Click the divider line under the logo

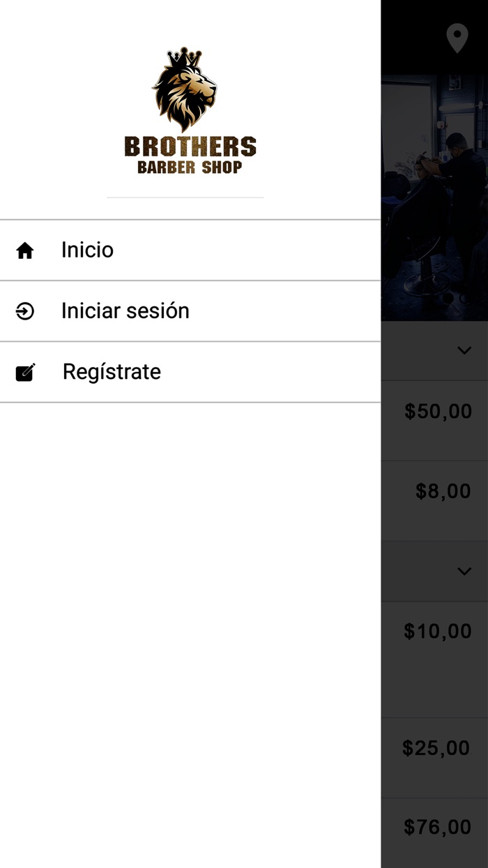coord(185,197)
